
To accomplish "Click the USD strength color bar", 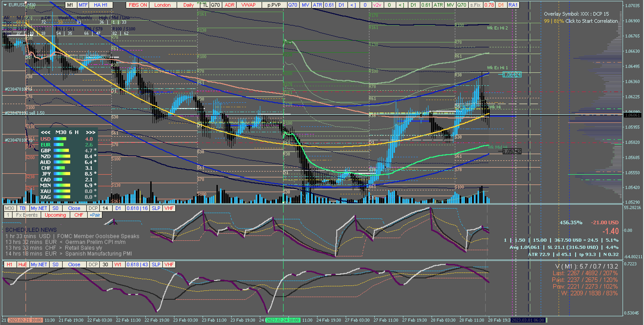I will tap(60, 139).
